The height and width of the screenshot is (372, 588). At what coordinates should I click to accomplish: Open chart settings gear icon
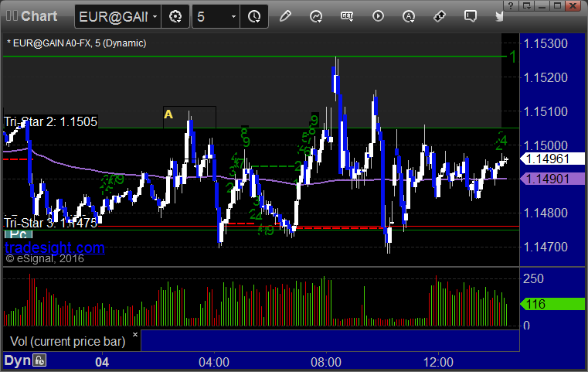pyautogui.click(x=175, y=16)
